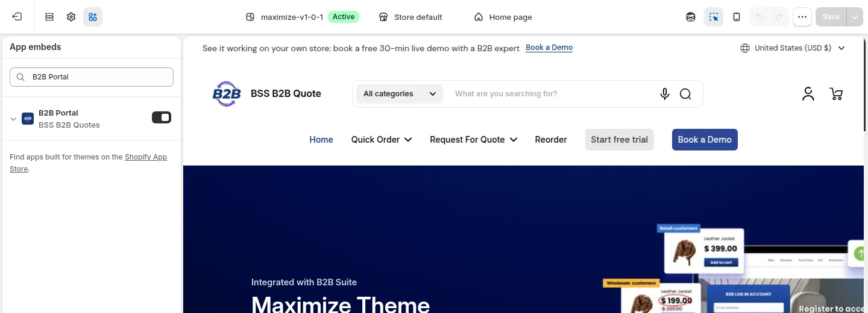Viewport: 868px width, 313px height.
Task: Open United States (USD $) country selector
Action: [793, 48]
